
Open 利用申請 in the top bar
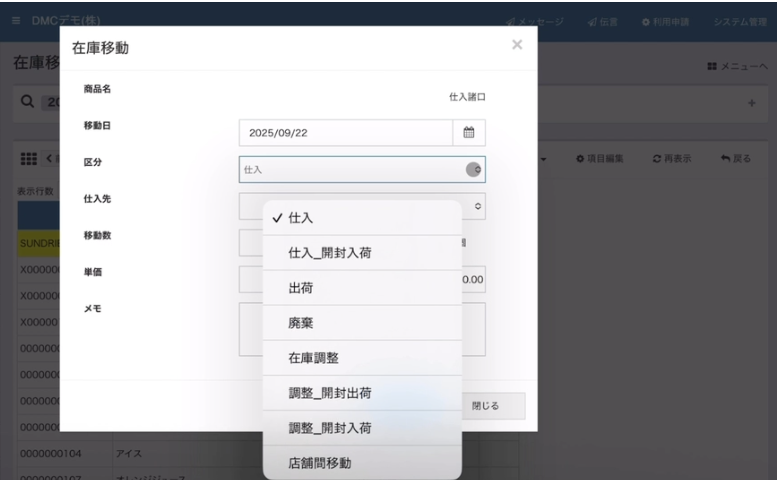pos(663,22)
